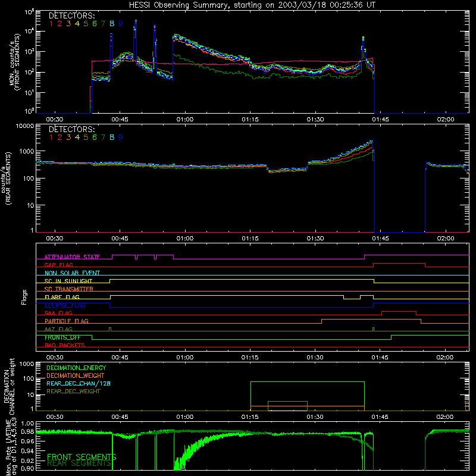Click '00:45' time tick under front segments plot

[120, 120]
